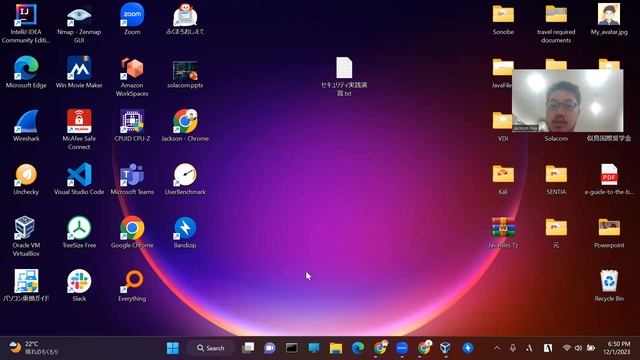
Task: Open Amazon WorkSpaces shortcut
Action: tap(132, 68)
